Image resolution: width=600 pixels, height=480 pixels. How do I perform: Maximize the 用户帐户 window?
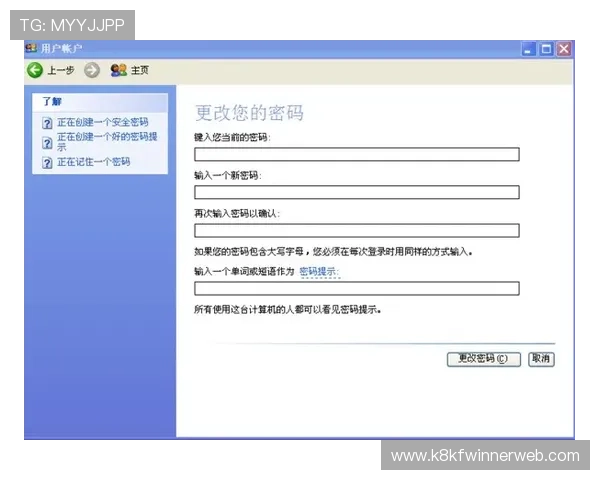(x=546, y=49)
